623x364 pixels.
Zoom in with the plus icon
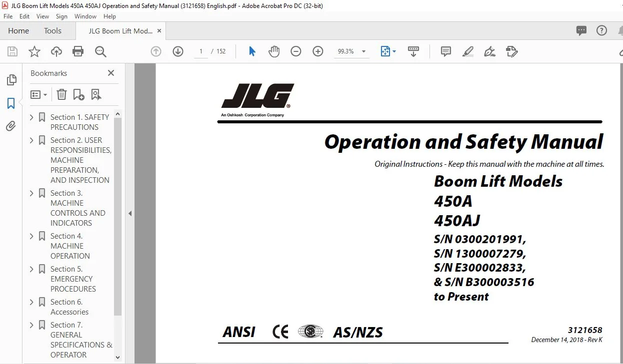coord(318,51)
